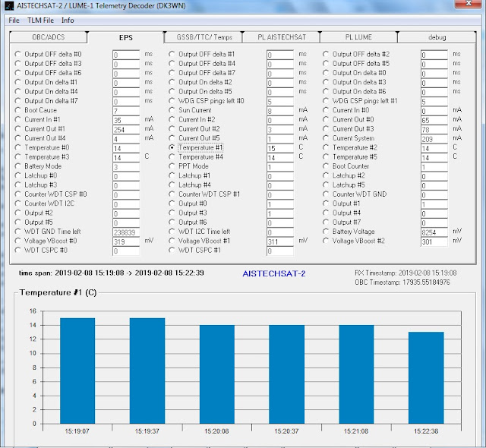
Task: Select Output #7 radio button
Action: (326, 222)
